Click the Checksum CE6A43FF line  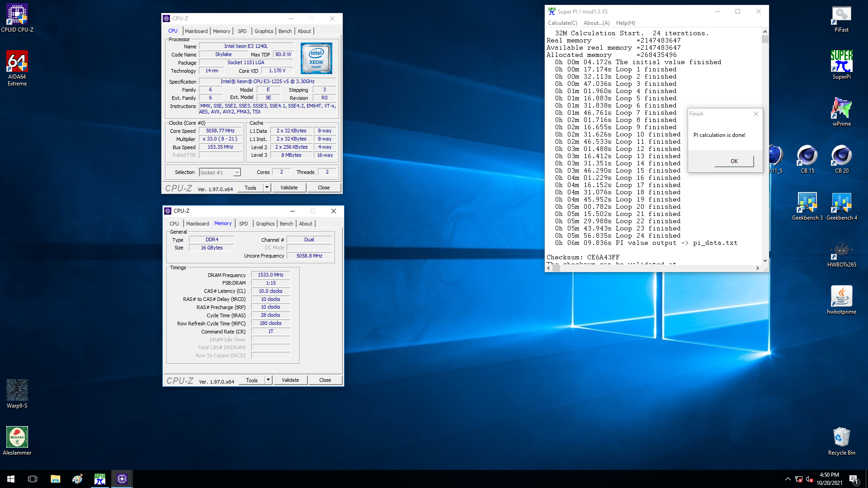[x=583, y=257]
